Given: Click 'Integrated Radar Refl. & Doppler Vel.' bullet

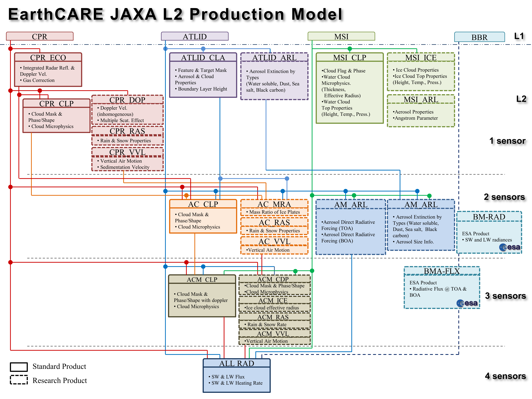Looking at the screenshot, I should coord(47,71).
